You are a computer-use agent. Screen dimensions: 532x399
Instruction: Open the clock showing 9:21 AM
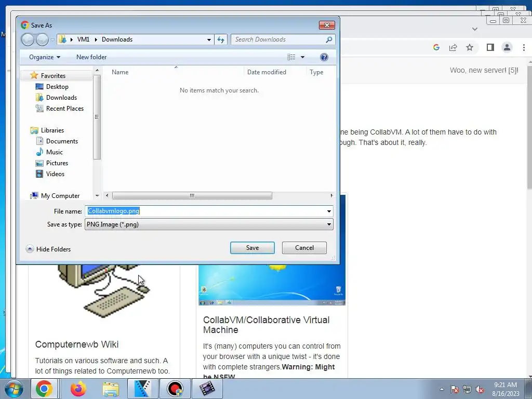coord(506,389)
